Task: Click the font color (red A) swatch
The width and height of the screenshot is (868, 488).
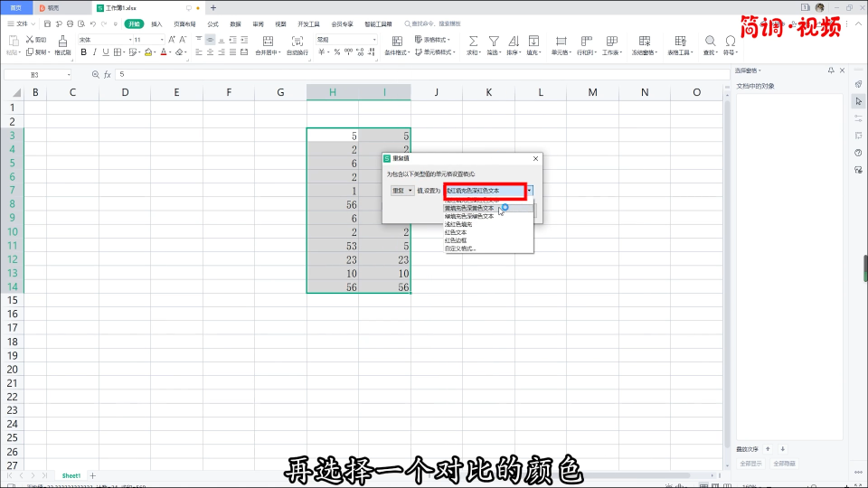Action: (x=165, y=52)
